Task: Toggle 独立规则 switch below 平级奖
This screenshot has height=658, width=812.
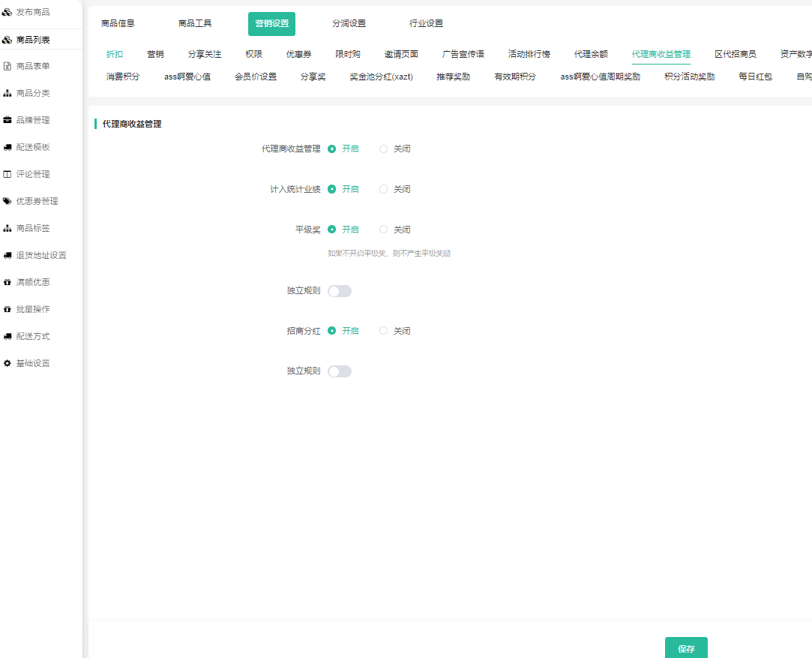Action: click(340, 291)
